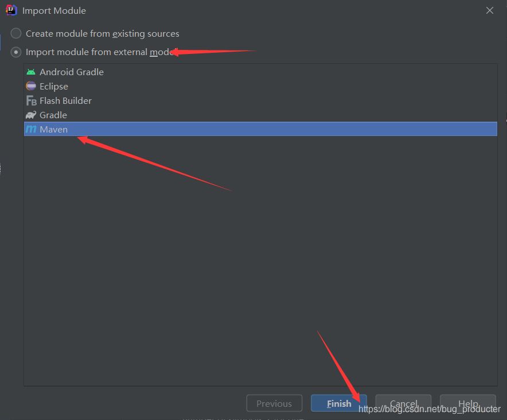The image size is (507, 420).
Task: Select Create module from existing sources radio
Action: pyautogui.click(x=16, y=33)
